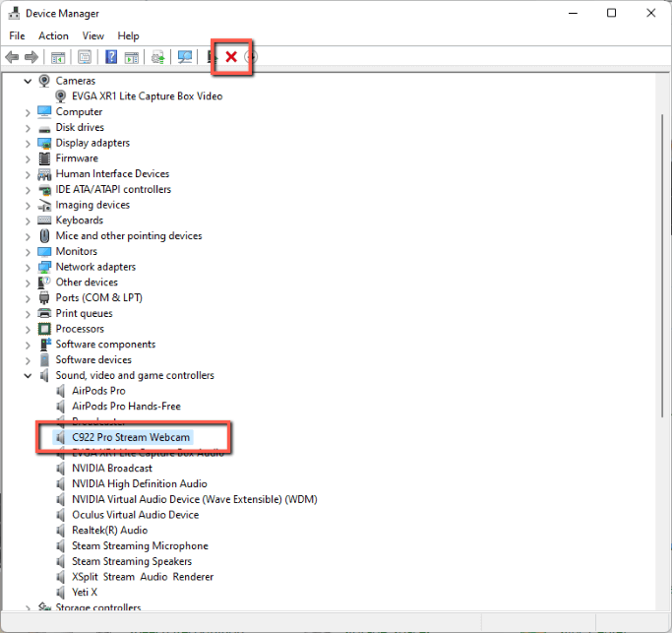Collapse Sound, video and game controllers
Image resolution: width=672 pixels, height=633 pixels.
point(28,376)
